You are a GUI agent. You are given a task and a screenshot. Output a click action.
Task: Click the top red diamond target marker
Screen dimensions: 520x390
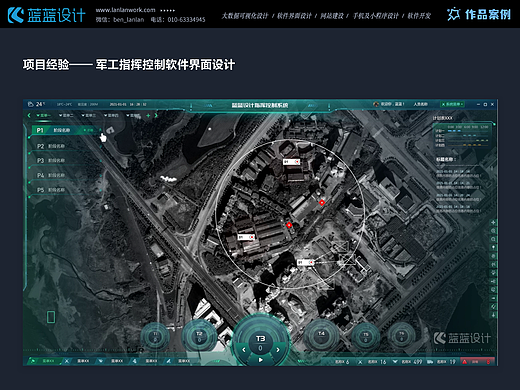pos(322,202)
